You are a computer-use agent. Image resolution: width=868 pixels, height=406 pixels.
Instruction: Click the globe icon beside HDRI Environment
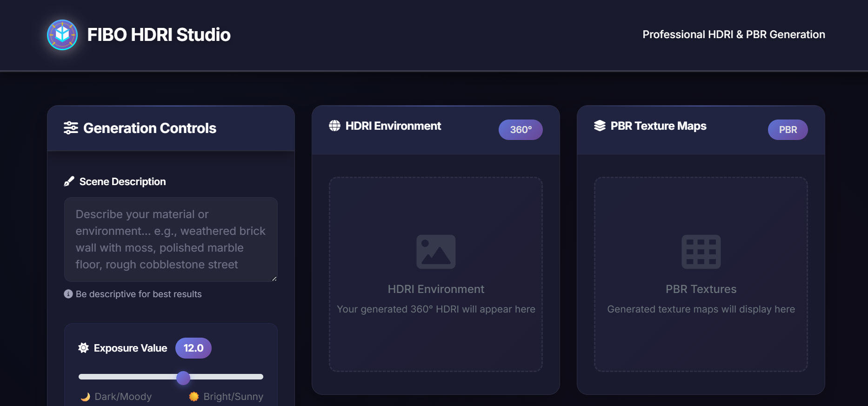(x=334, y=126)
